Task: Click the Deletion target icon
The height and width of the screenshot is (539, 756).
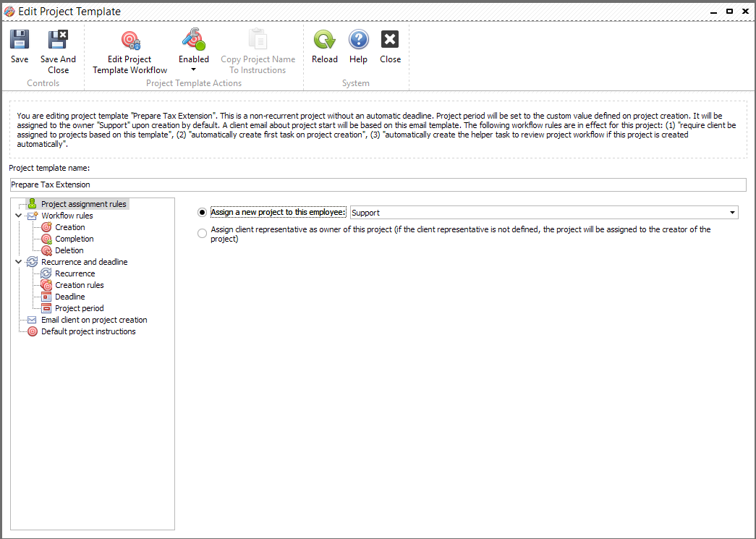Action: tap(46, 250)
